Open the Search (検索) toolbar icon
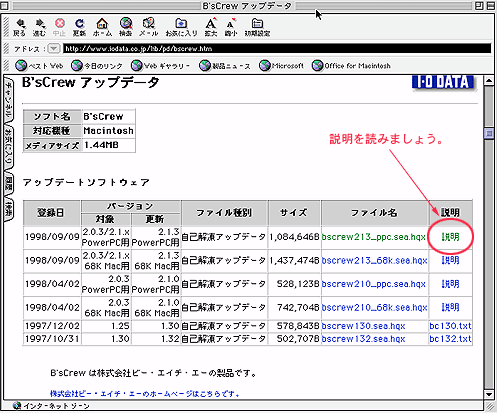 click(x=126, y=27)
